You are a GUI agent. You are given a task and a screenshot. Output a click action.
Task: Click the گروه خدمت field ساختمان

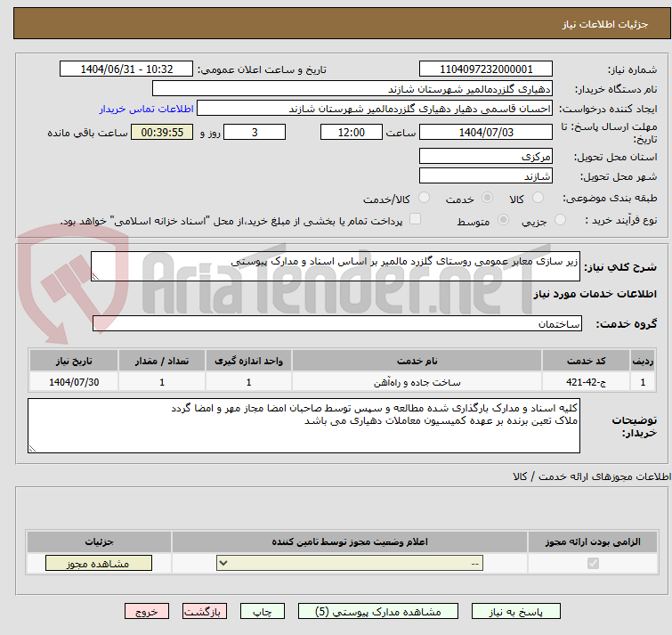336,323
